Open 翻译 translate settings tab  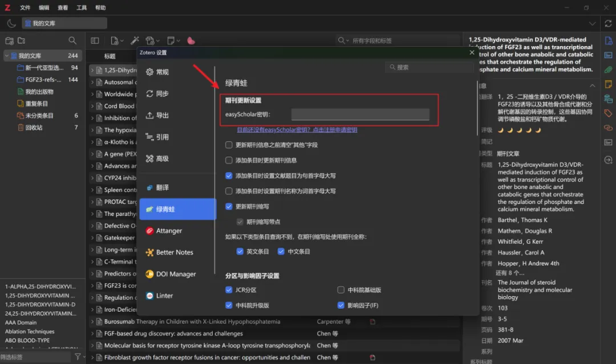click(177, 187)
